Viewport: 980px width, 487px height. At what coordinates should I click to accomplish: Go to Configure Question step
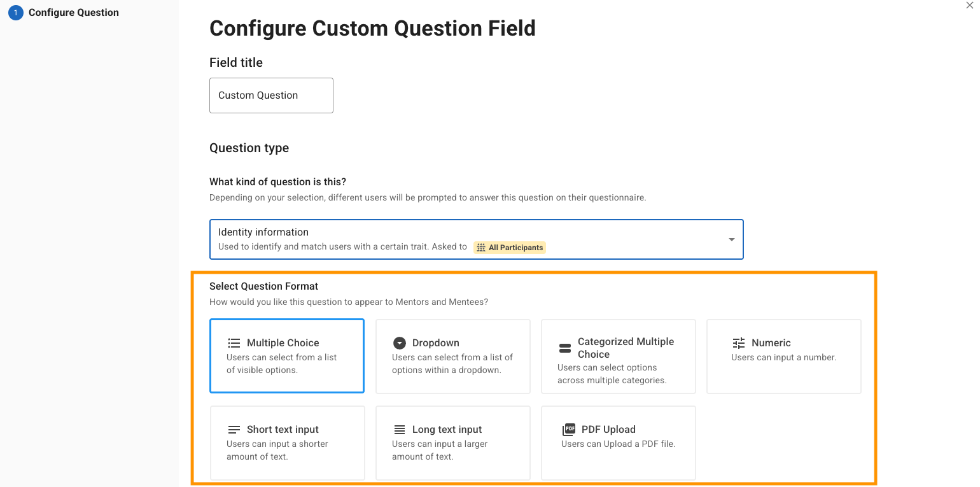point(73,13)
